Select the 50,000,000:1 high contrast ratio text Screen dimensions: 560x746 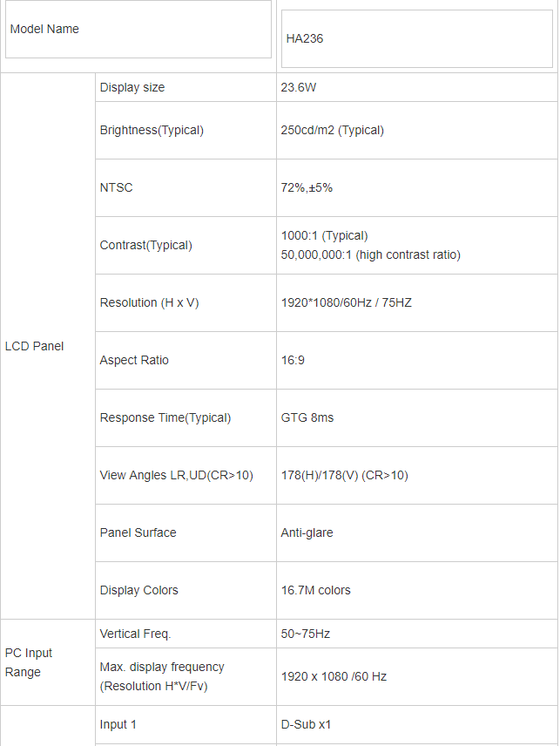coord(370,254)
